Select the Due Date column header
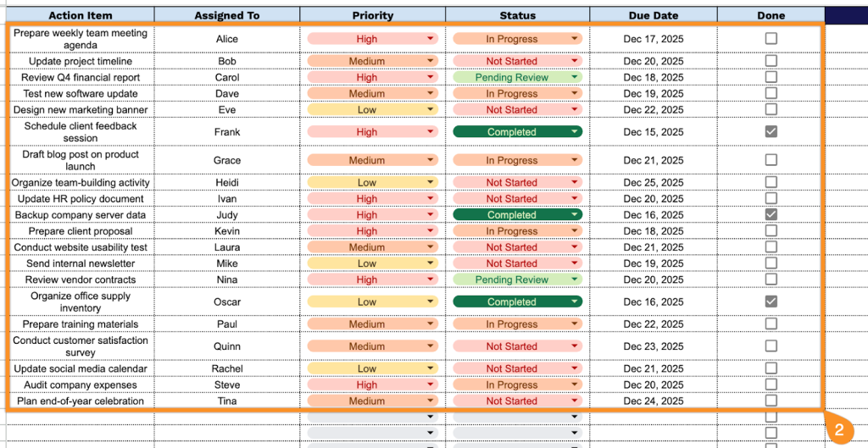The height and width of the screenshot is (448, 868). (654, 15)
